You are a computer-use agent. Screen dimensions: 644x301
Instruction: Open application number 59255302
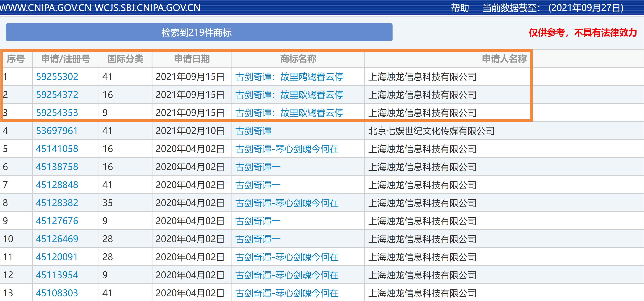[57, 77]
